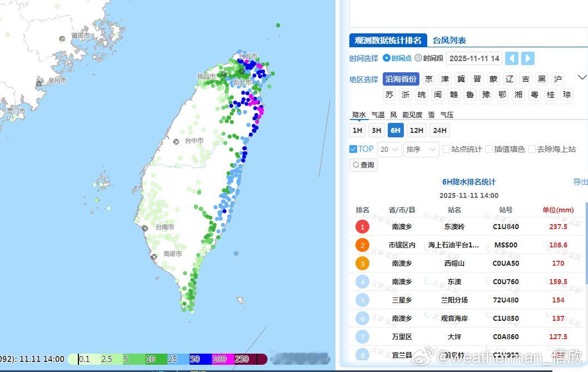Select region 皖

[422, 95]
